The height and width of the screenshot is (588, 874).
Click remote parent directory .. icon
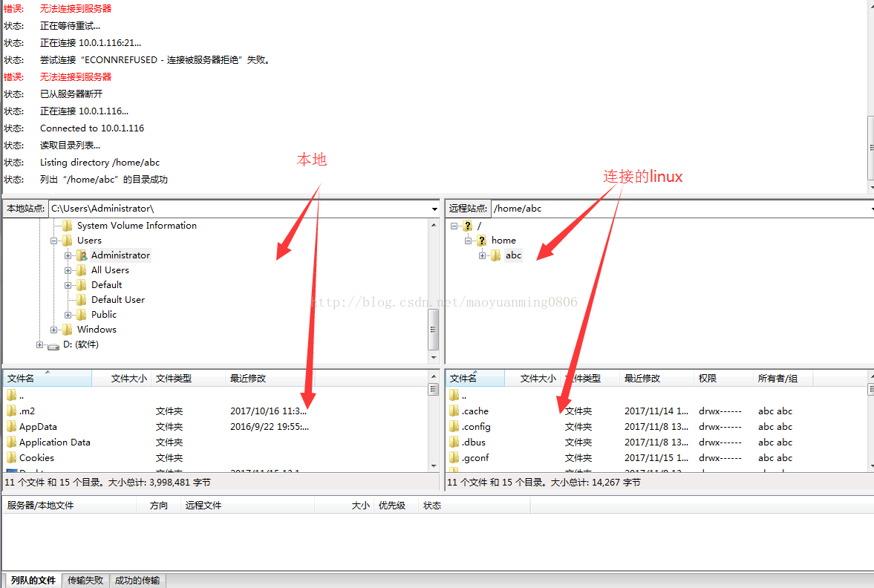(x=454, y=395)
